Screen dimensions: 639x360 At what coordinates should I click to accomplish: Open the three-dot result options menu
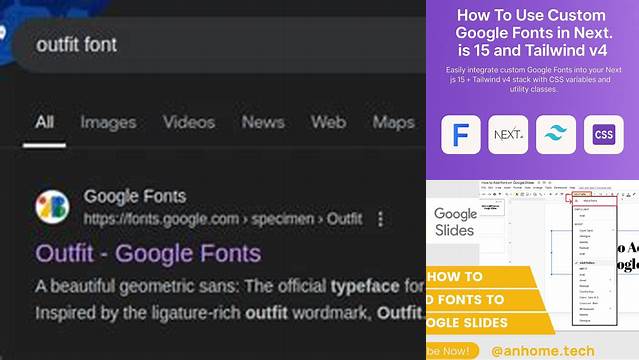tap(380, 219)
